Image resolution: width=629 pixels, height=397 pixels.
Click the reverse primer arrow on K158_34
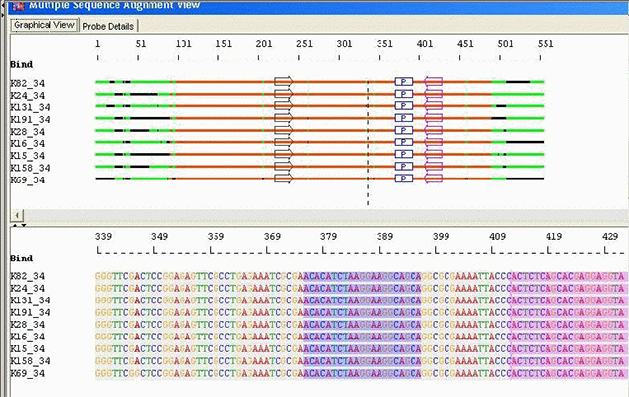(x=434, y=166)
